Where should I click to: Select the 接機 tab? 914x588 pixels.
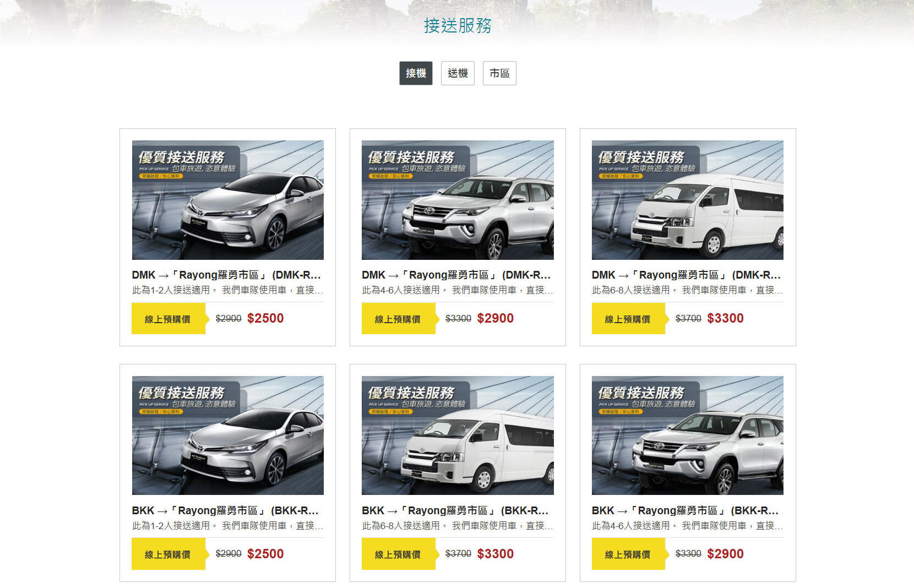point(416,73)
